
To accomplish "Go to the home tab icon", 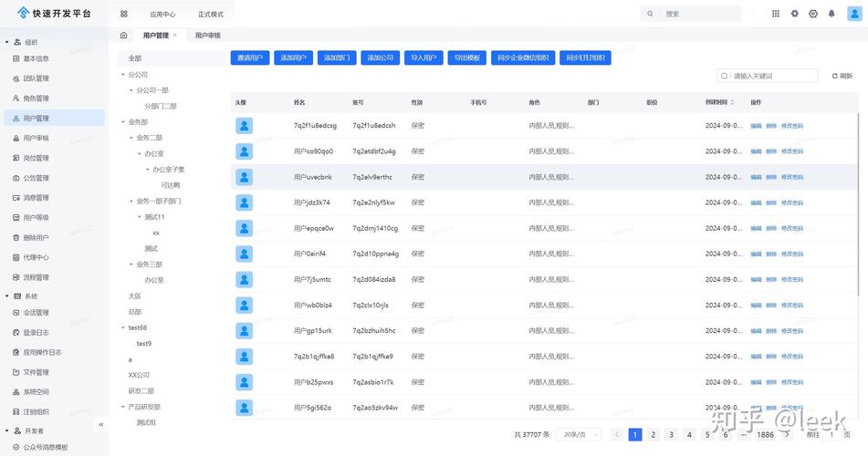I will click(123, 36).
